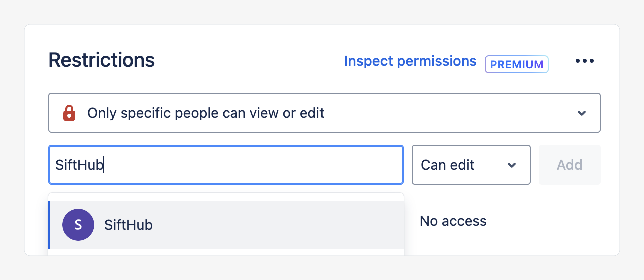This screenshot has height=280, width=644.
Task: Focus the SiftHub search input field
Action: tap(225, 165)
